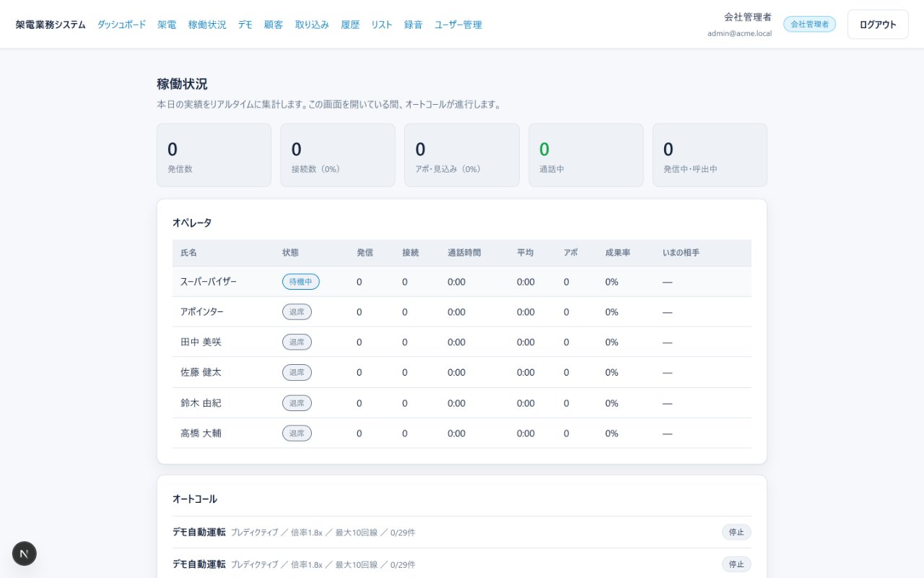Click the アポ・見込み（0%） card
The image size is (924, 578).
pos(462,155)
